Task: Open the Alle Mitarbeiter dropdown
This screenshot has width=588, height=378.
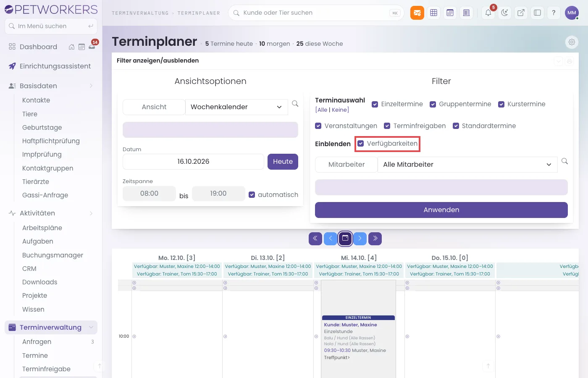Action: point(467,165)
